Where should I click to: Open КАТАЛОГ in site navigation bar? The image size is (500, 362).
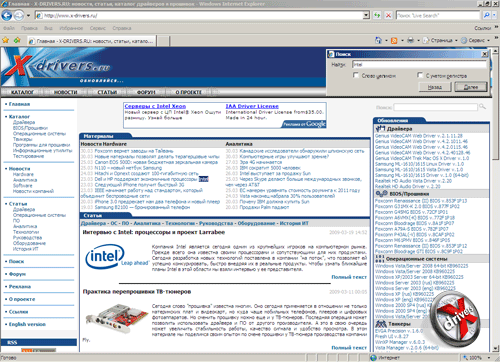click(x=22, y=92)
